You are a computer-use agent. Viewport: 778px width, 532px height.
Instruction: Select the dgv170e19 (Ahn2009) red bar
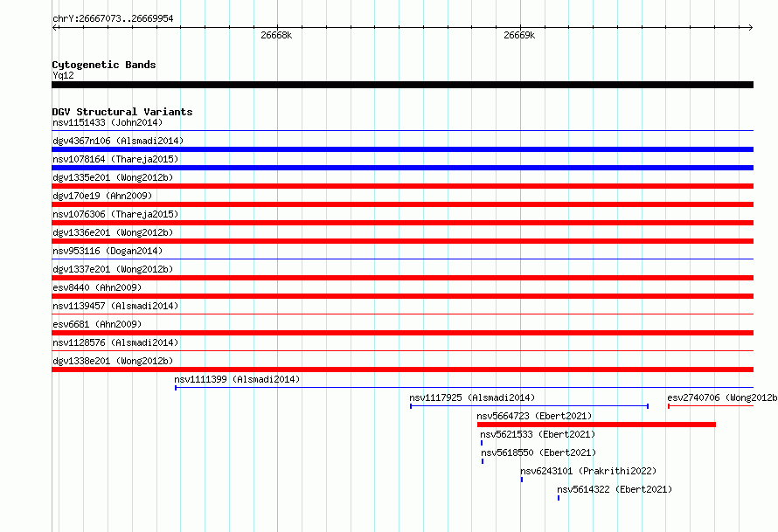[x=402, y=204]
